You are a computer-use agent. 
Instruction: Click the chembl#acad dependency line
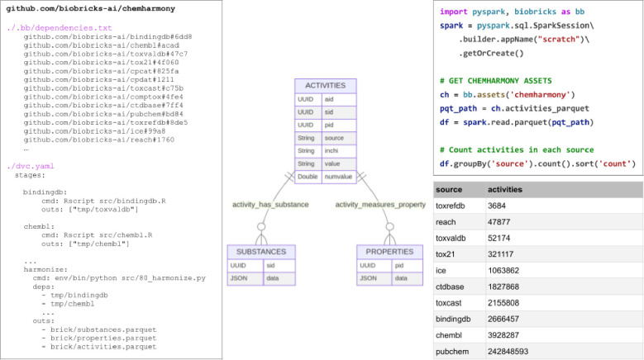[101, 45]
